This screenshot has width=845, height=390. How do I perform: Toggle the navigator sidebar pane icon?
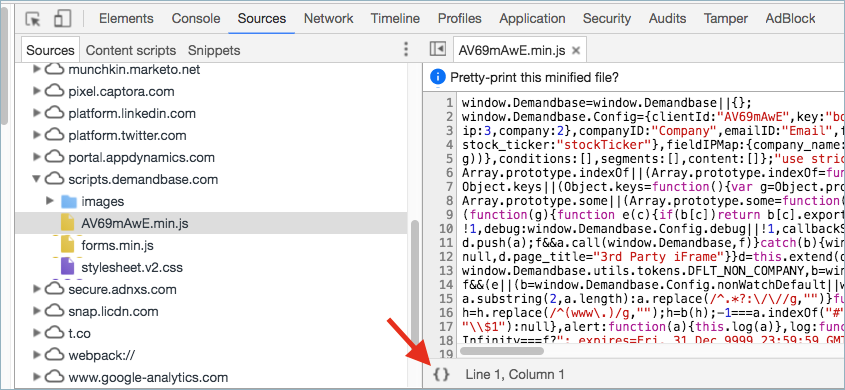pyautogui.click(x=437, y=49)
